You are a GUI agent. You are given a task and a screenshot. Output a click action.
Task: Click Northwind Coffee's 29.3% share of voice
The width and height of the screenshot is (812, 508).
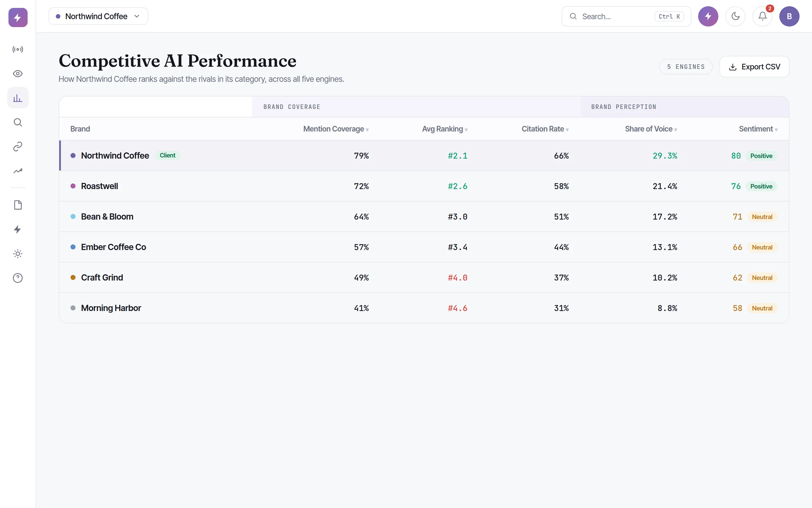(x=665, y=156)
